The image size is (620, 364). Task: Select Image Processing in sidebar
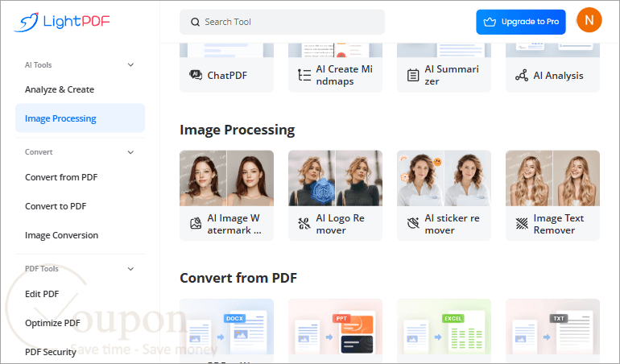[80, 118]
